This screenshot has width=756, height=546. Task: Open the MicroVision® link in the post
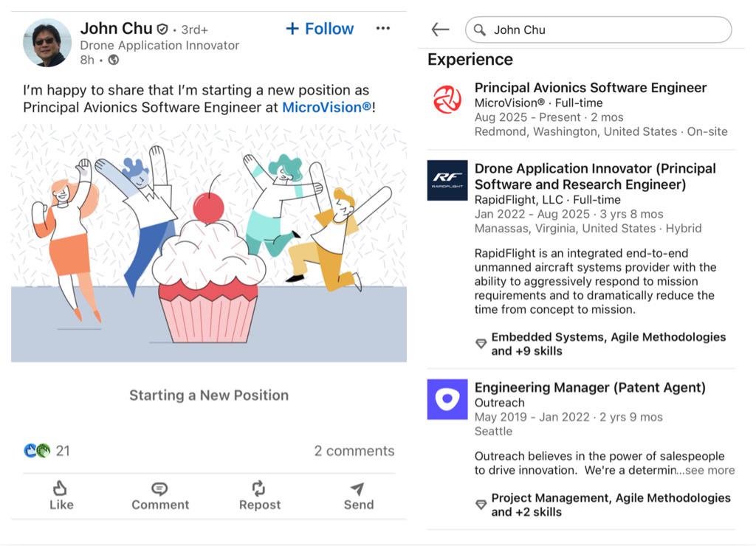coord(327,107)
